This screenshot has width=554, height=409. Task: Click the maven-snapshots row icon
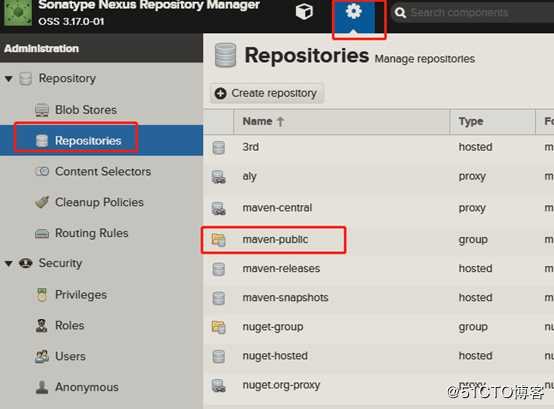pyautogui.click(x=219, y=298)
